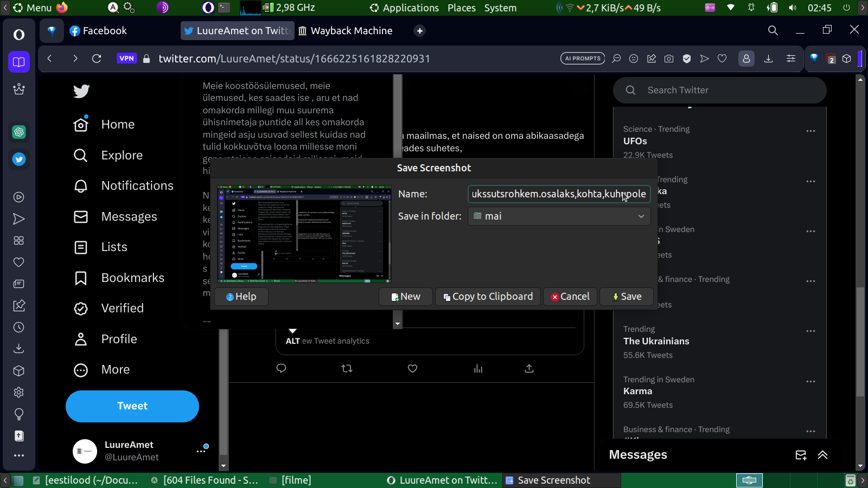The height and width of the screenshot is (488, 868).
Task: Click the retweet icon under the tweet
Action: (x=347, y=369)
